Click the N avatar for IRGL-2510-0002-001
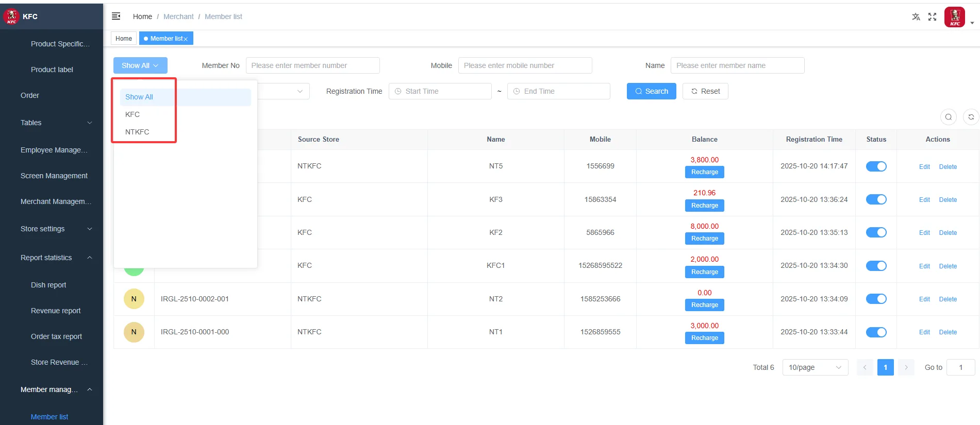 coord(134,299)
